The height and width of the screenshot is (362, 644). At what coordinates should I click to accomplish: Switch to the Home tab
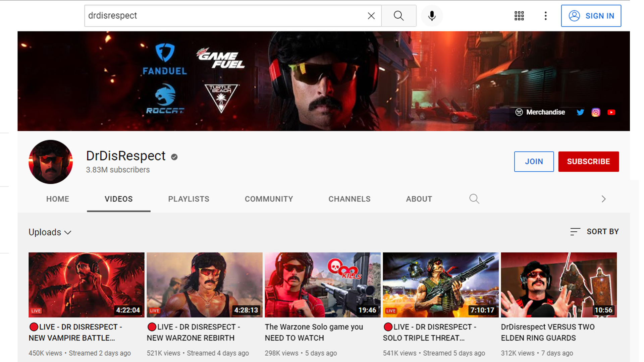[x=58, y=199]
